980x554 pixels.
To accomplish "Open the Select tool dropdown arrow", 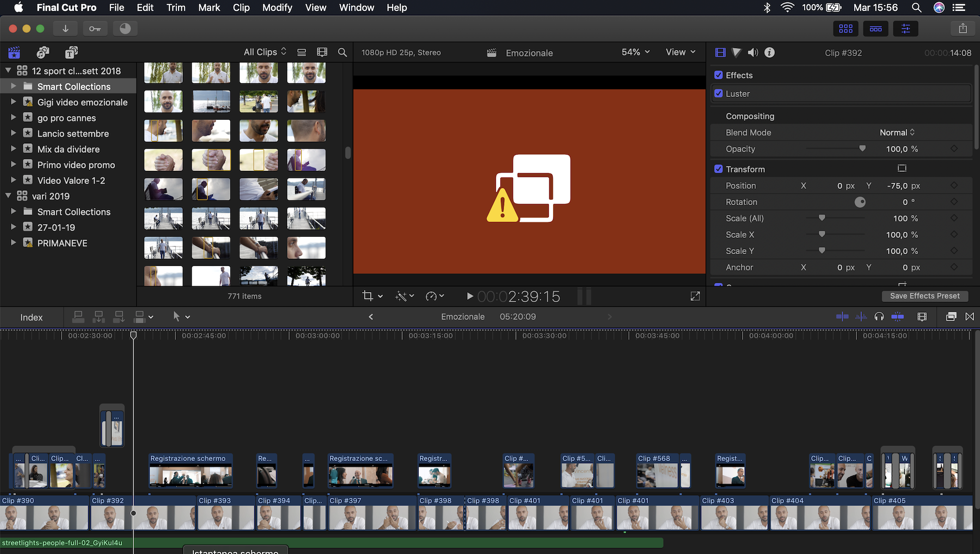I will pyautogui.click(x=188, y=317).
